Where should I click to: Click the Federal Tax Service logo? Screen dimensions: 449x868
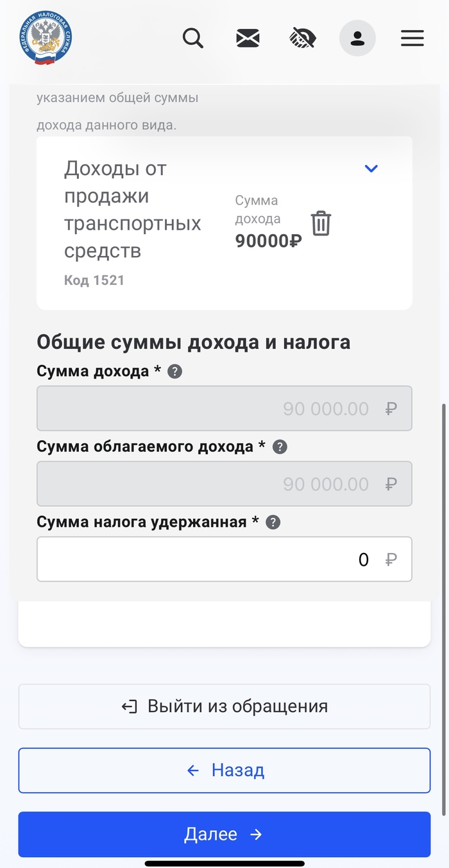point(45,38)
